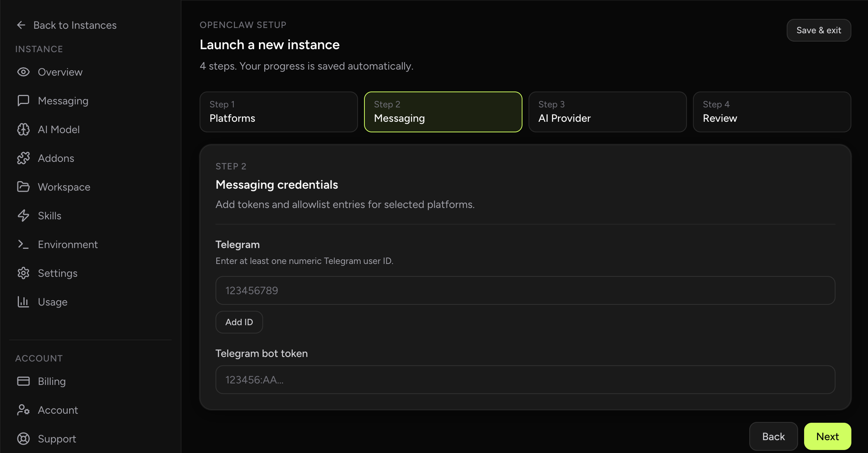Open Support using the life-ring icon
Screen dimensions: 868x453
(x=23, y=439)
